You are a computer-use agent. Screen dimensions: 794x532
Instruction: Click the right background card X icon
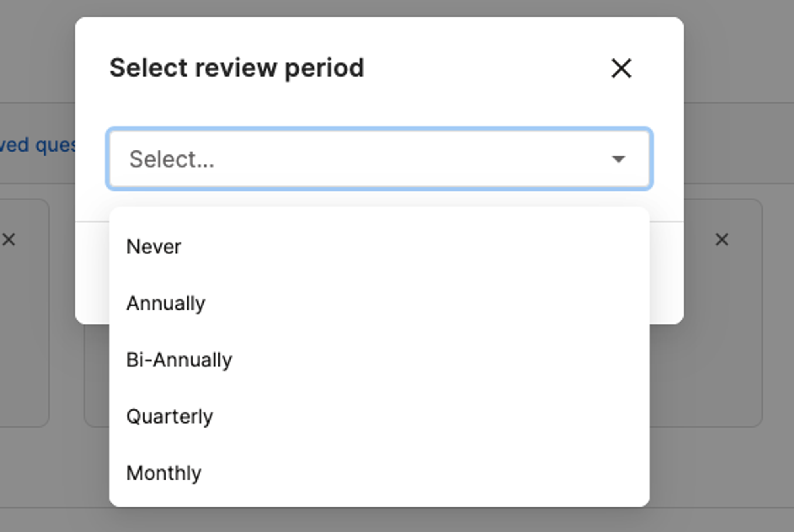722,239
